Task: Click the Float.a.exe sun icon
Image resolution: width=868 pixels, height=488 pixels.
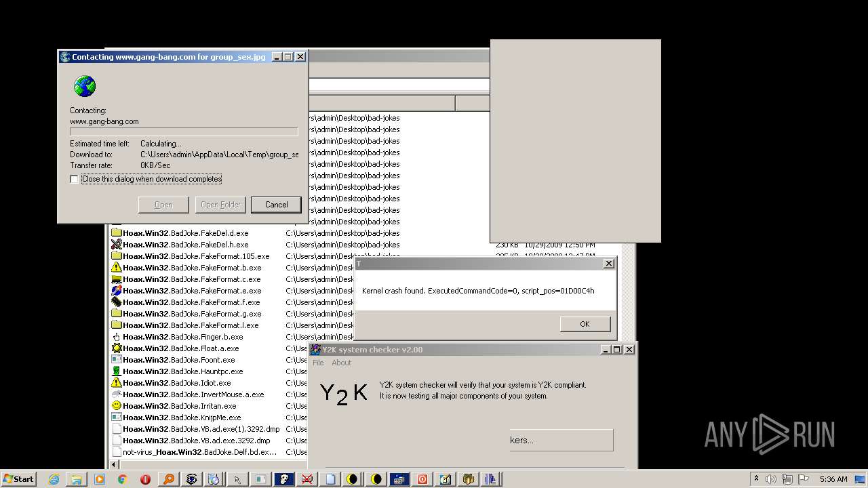Action: [x=117, y=348]
